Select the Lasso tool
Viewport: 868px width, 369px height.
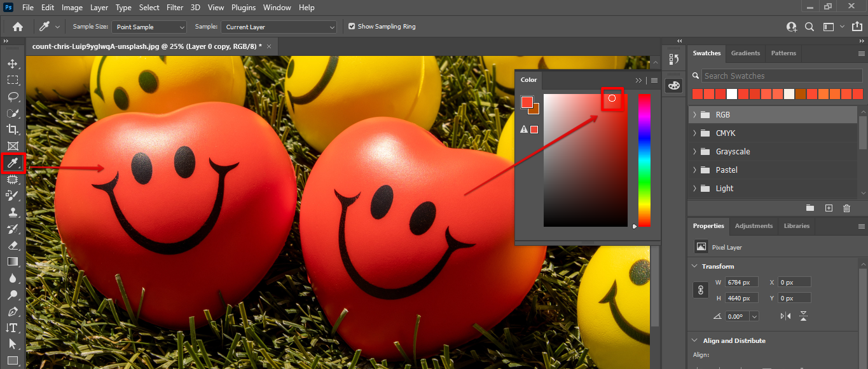tap(13, 97)
